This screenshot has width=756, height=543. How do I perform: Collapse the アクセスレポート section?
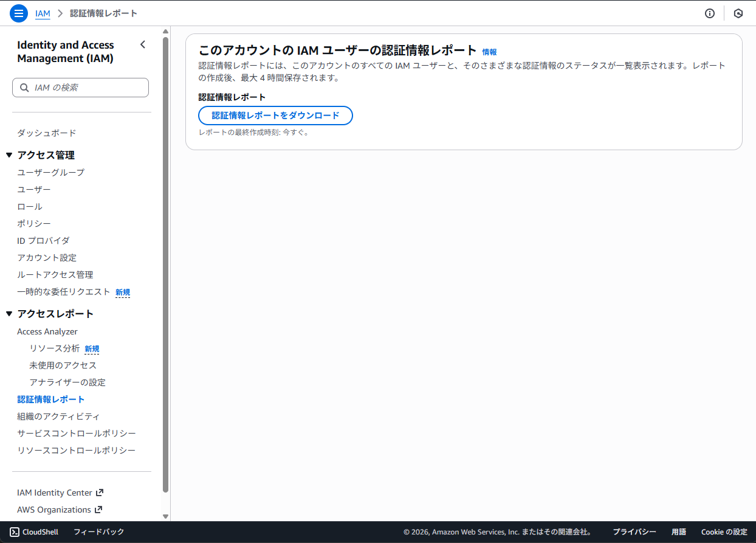(9, 314)
